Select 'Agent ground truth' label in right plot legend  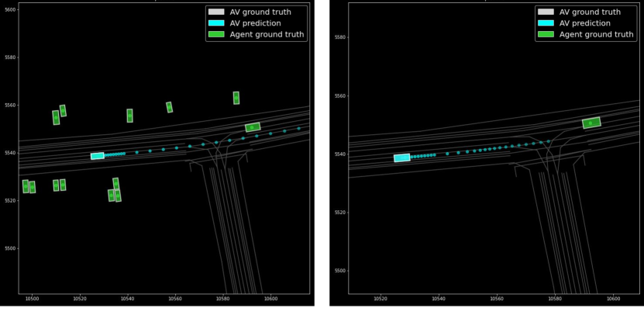click(x=597, y=35)
